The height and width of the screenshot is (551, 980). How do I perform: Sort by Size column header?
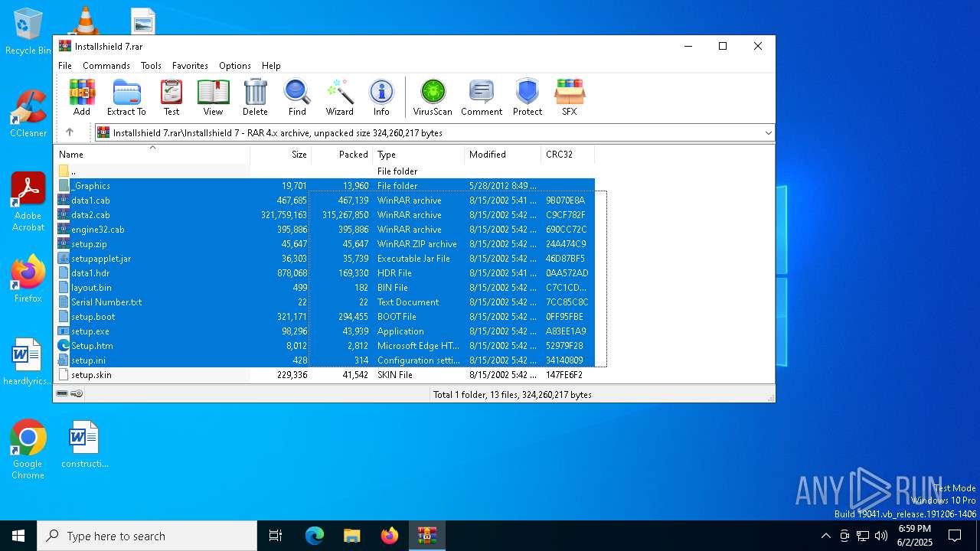point(281,154)
